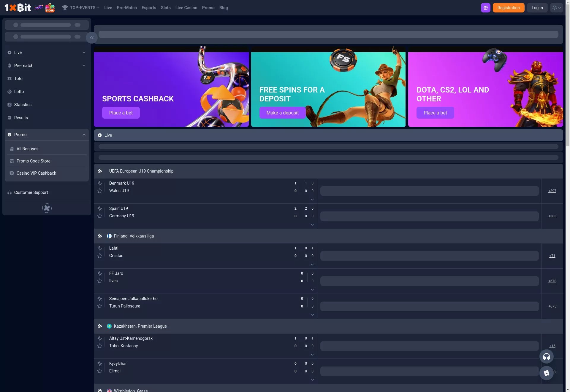Image resolution: width=570 pixels, height=392 pixels.
Task: Expand the Denmark U19 vs Wales U19 row chevron
Action: 312,200
